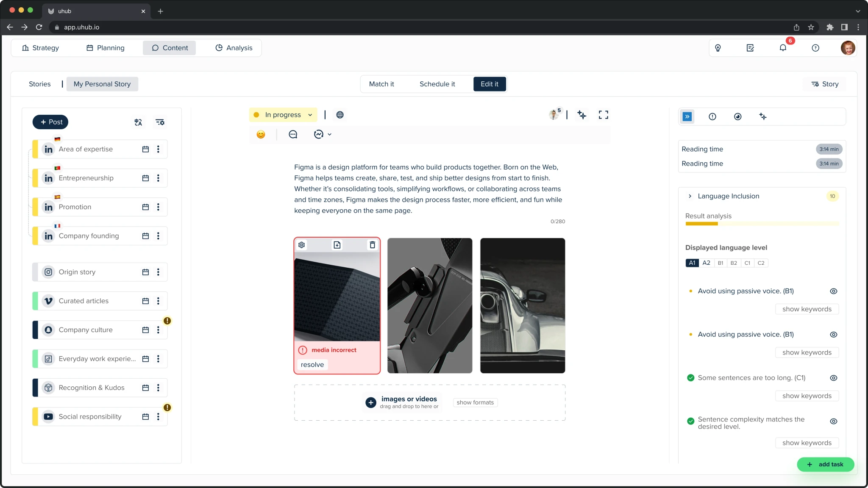Open the schedule calendar for Origin story
868x488 pixels.
pos(145,272)
